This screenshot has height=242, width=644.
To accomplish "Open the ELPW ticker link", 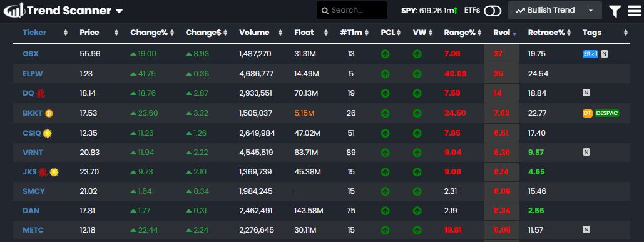I will click(33, 74).
